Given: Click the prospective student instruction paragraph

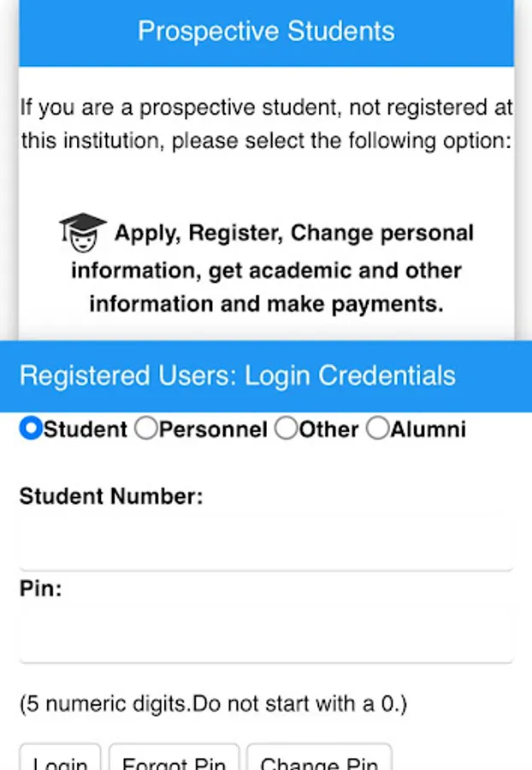Looking at the screenshot, I should click(266, 124).
